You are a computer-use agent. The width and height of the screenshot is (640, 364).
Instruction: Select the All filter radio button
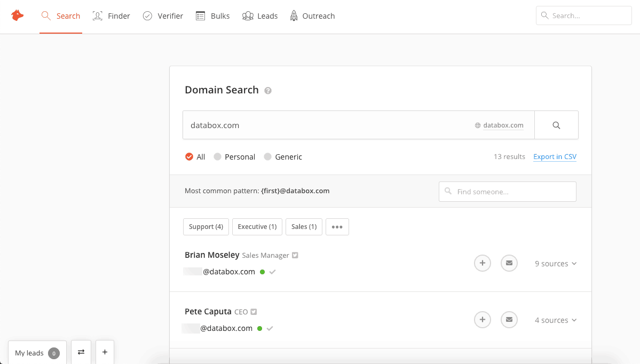point(189,157)
